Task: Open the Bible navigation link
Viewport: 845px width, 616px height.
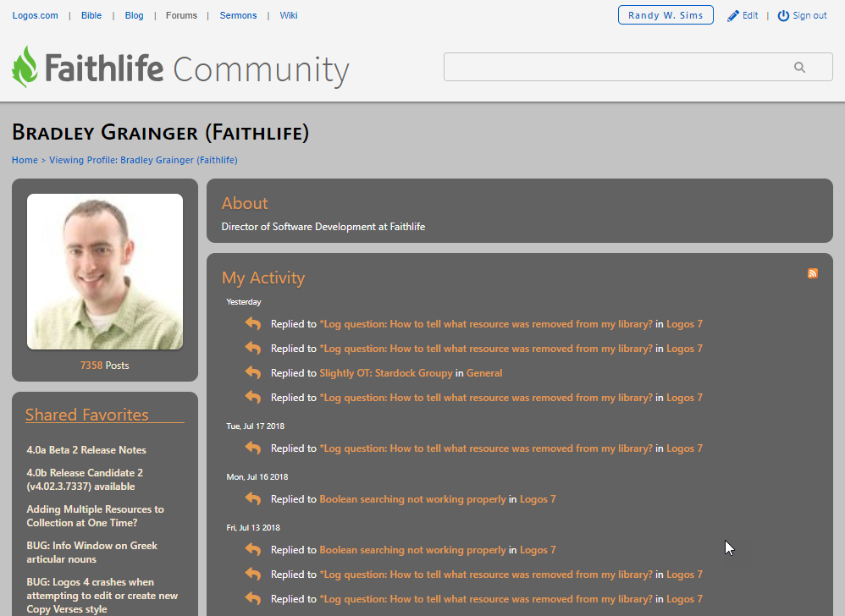Action: pyautogui.click(x=91, y=15)
